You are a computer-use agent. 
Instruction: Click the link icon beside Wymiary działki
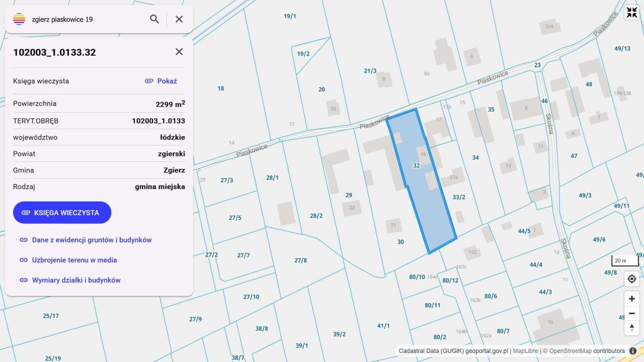(24, 280)
